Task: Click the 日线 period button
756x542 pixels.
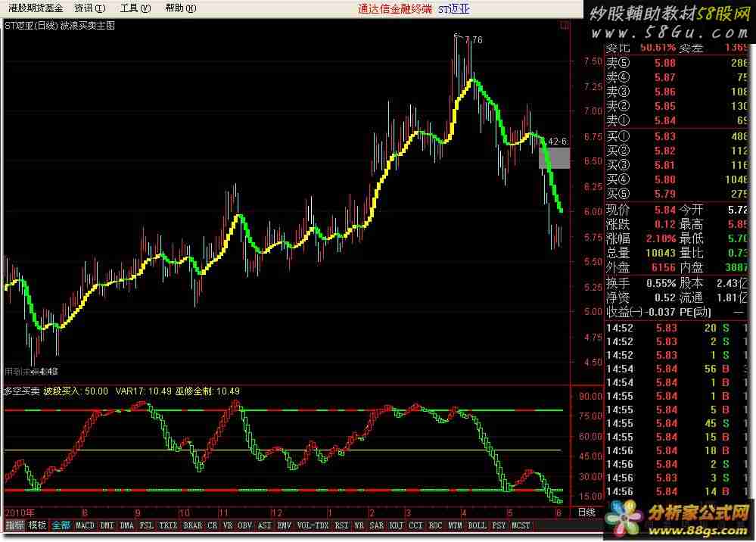Action: pyautogui.click(x=586, y=512)
